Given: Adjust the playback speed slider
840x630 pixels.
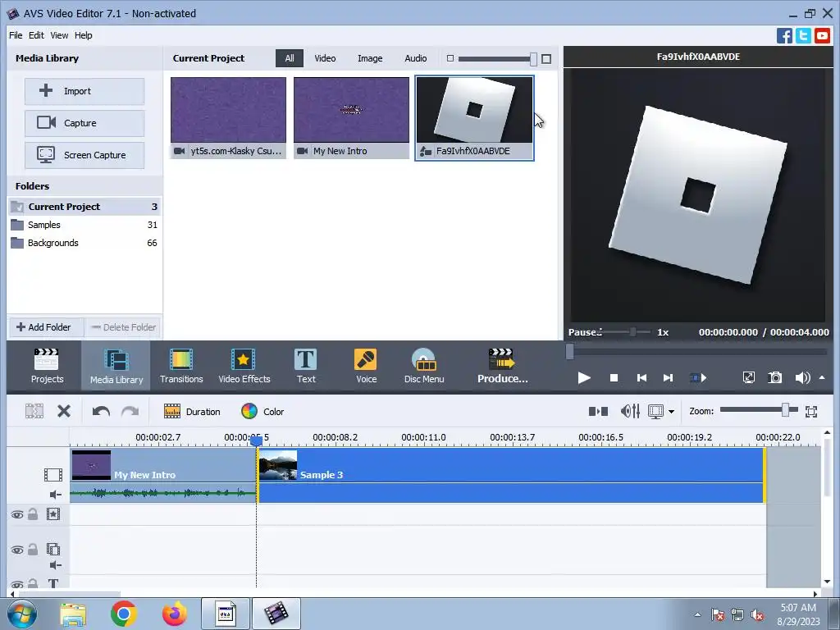Looking at the screenshot, I should point(632,332).
